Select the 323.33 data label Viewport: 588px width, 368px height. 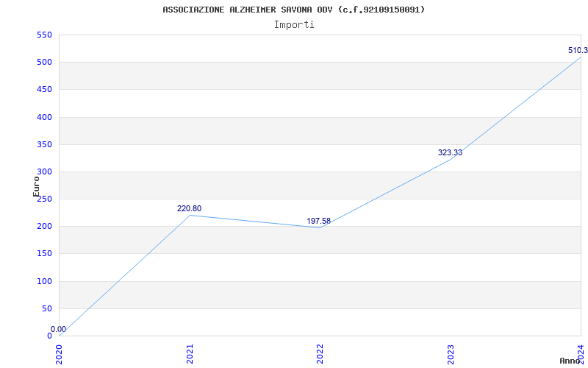tap(450, 153)
